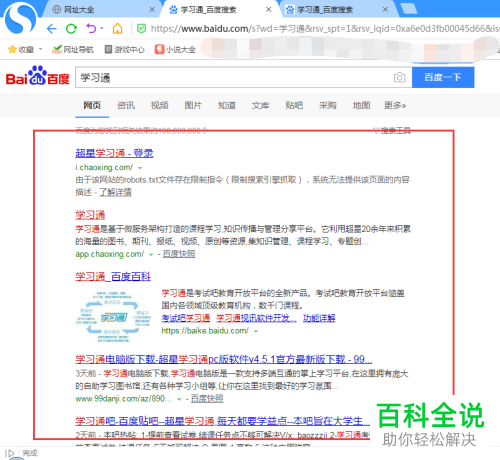Click the status bar play icon
This screenshot has width=500, height=460.
(x=10, y=453)
